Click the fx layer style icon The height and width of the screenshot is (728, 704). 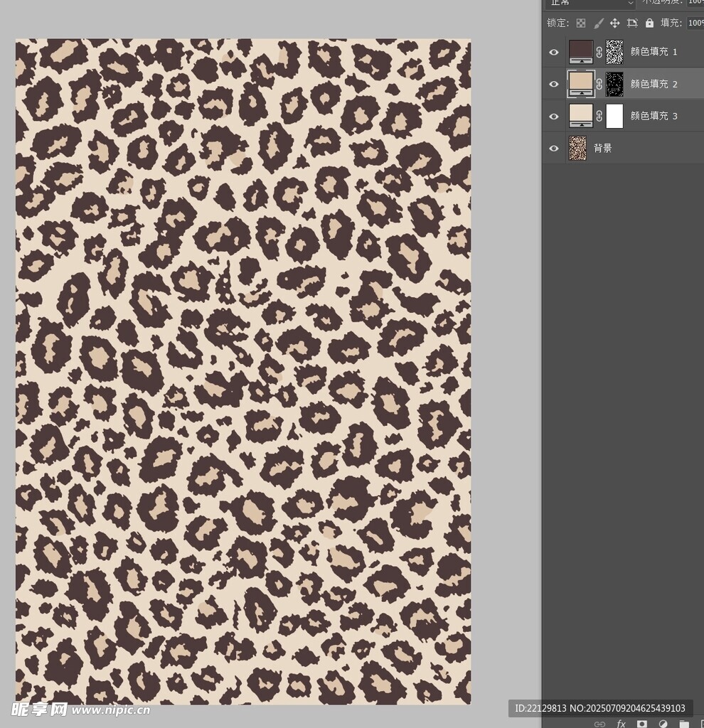621,723
